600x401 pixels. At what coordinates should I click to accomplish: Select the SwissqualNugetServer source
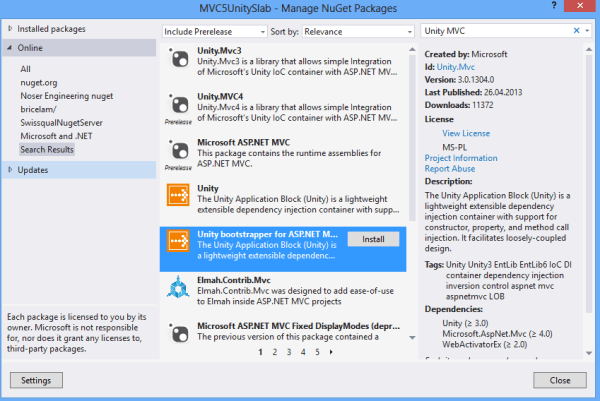(x=62, y=122)
